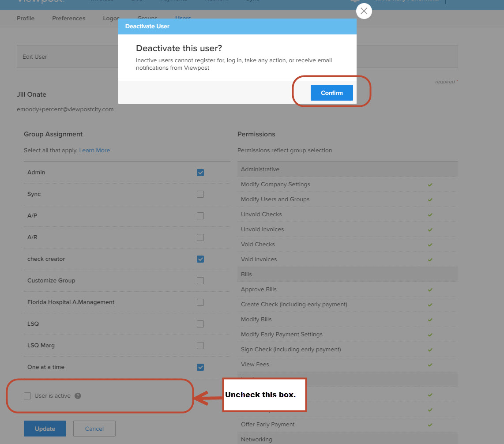Click the Bills section header

coord(348,275)
